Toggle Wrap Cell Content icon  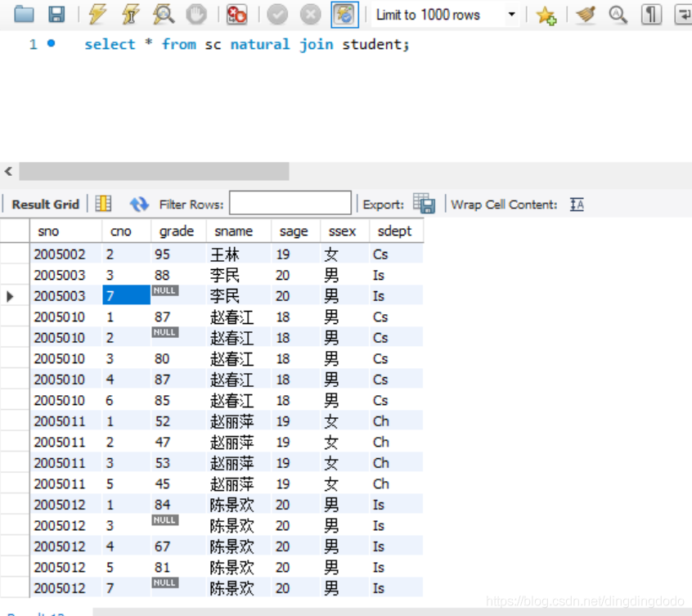pyautogui.click(x=577, y=205)
